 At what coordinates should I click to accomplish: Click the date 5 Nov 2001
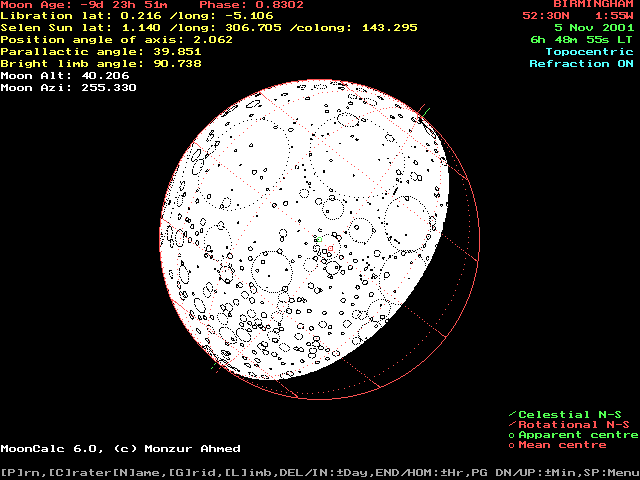594,28
